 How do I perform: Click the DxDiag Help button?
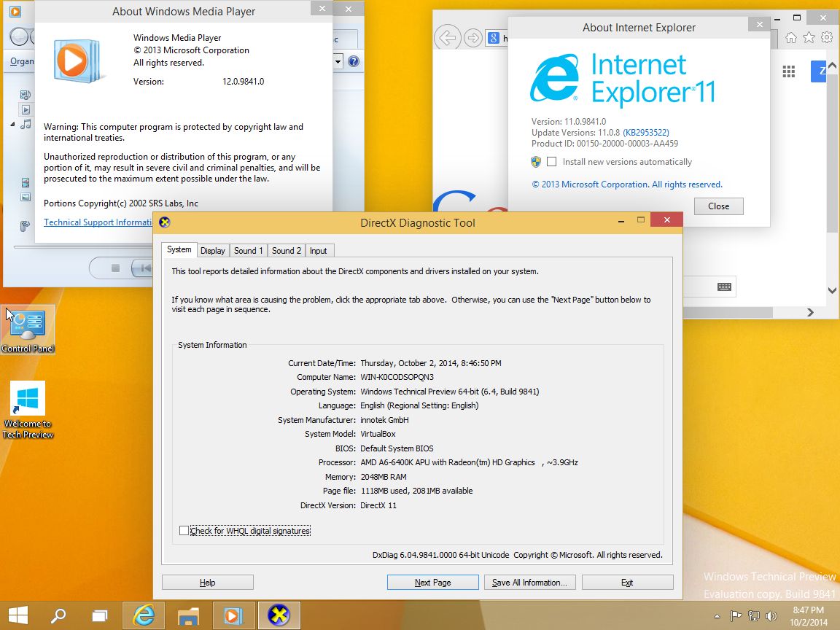(207, 583)
